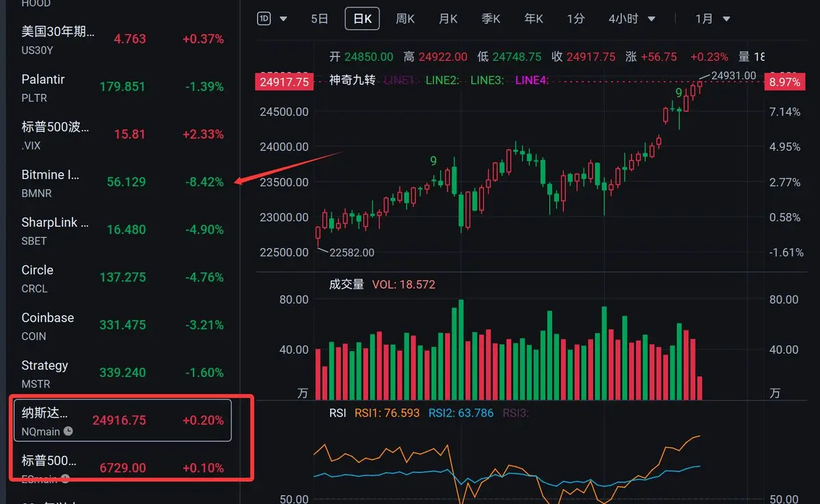The width and height of the screenshot is (820, 504).
Task: Switch to the 年K yearly chart tab
Action: pos(533,19)
